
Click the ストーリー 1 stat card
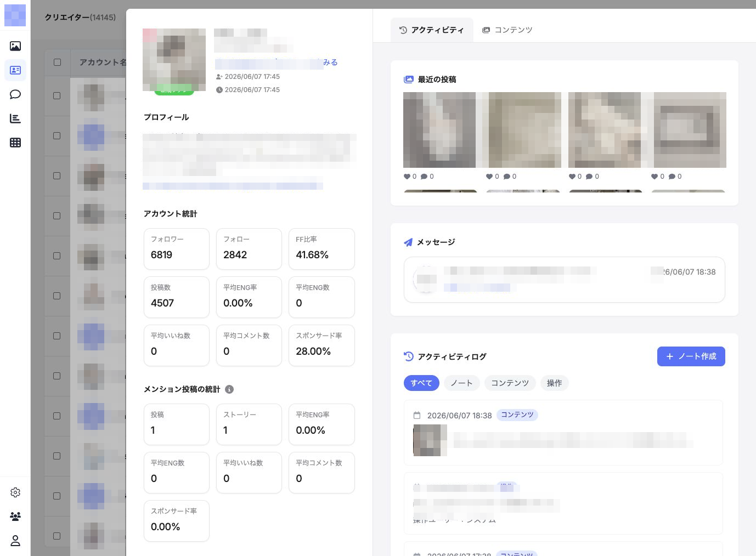click(249, 424)
